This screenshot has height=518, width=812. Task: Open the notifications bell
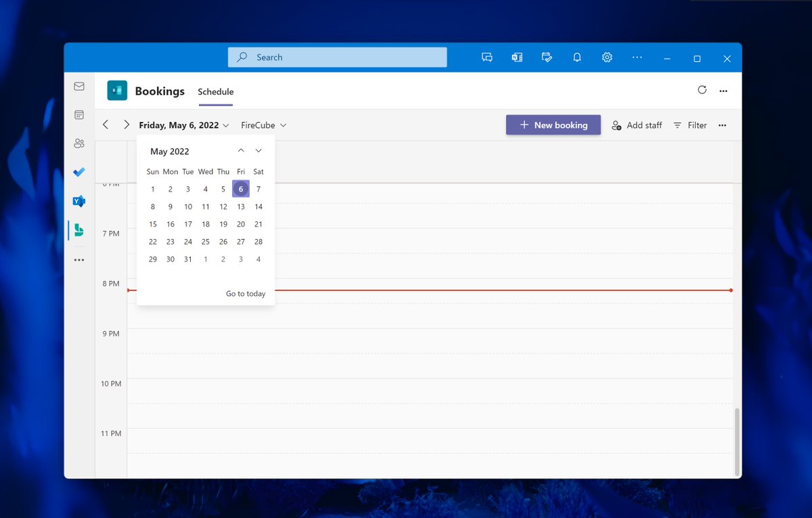[x=577, y=58]
